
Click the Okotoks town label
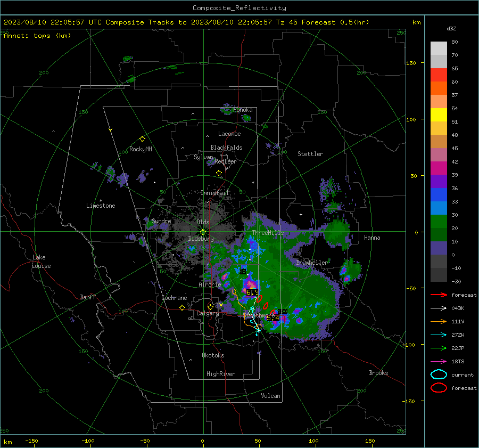213,355
